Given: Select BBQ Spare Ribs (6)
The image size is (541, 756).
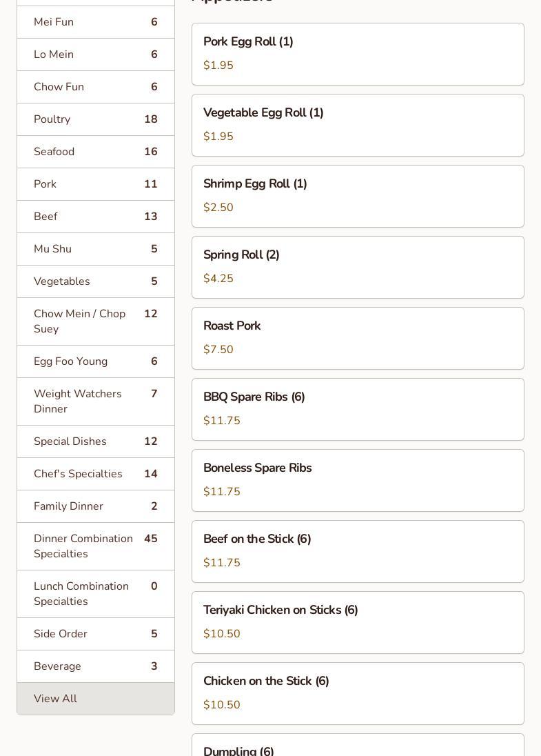Looking at the screenshot, I should (x=358, y=409).
